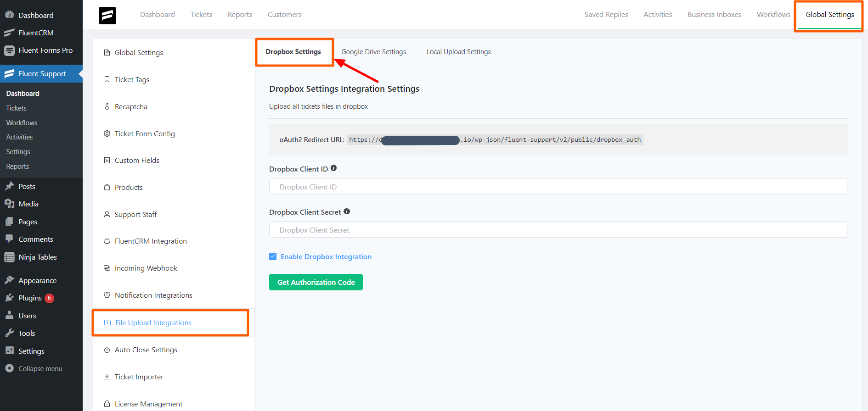Click the Plugins plug icon
Viewport: 868px width, 411px height.
9,298
